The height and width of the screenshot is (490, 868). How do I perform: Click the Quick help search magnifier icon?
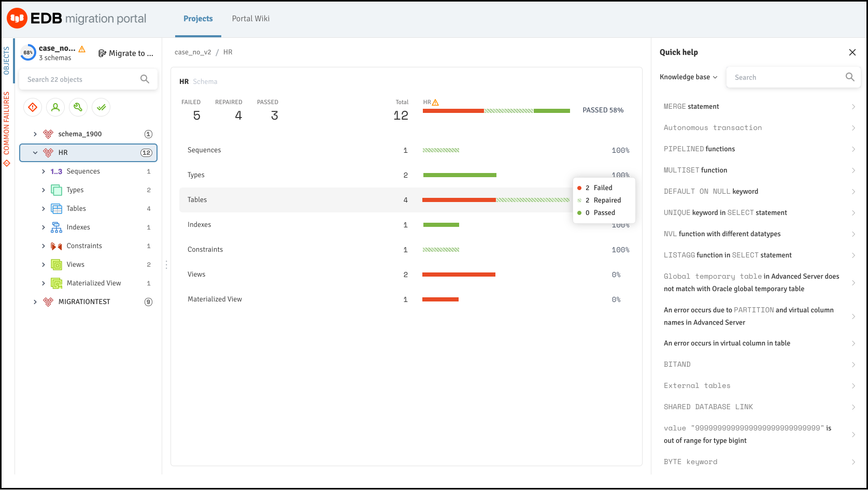point(850,77)
